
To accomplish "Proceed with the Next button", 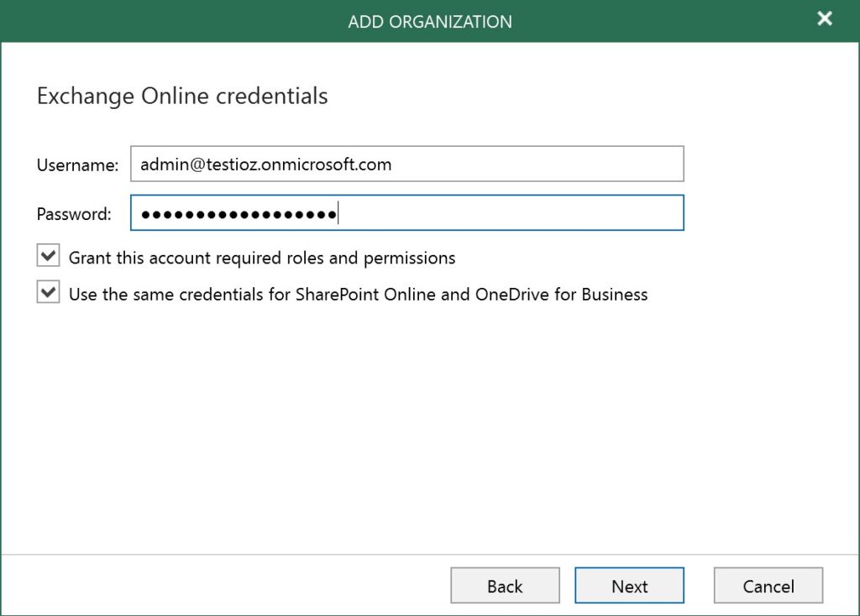I will tap(629, 586).
